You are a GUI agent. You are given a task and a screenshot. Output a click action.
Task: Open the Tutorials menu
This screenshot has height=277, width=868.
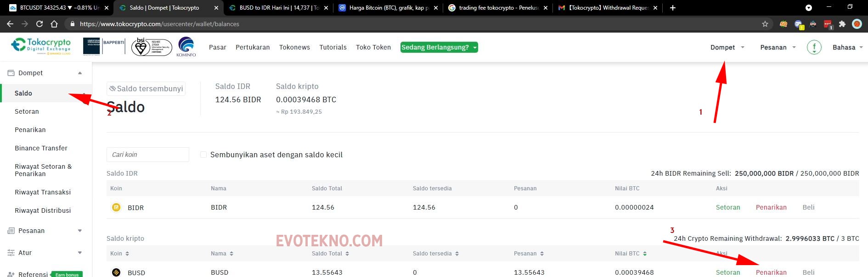click(x=333, y=47)
